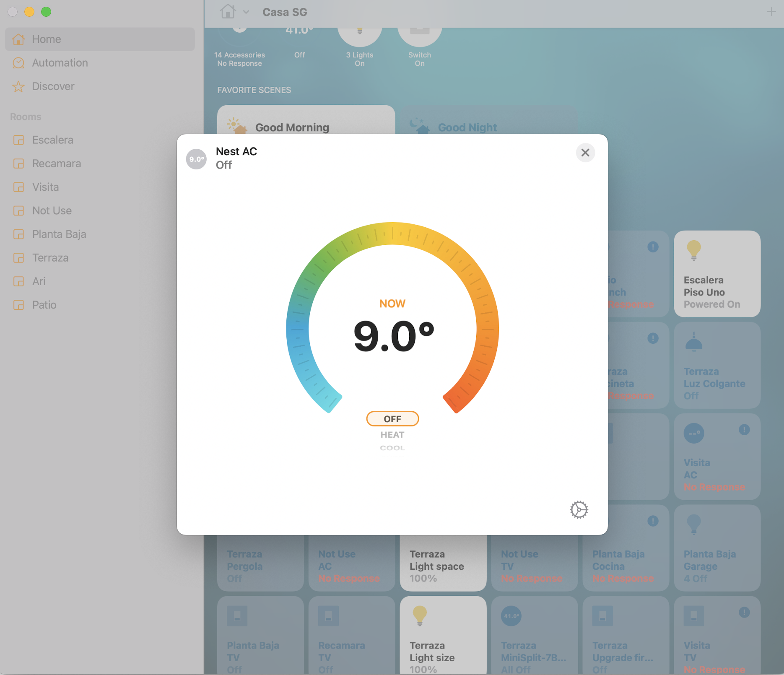Click the MiniSplit 41.0° badge icon

[511, 616]
